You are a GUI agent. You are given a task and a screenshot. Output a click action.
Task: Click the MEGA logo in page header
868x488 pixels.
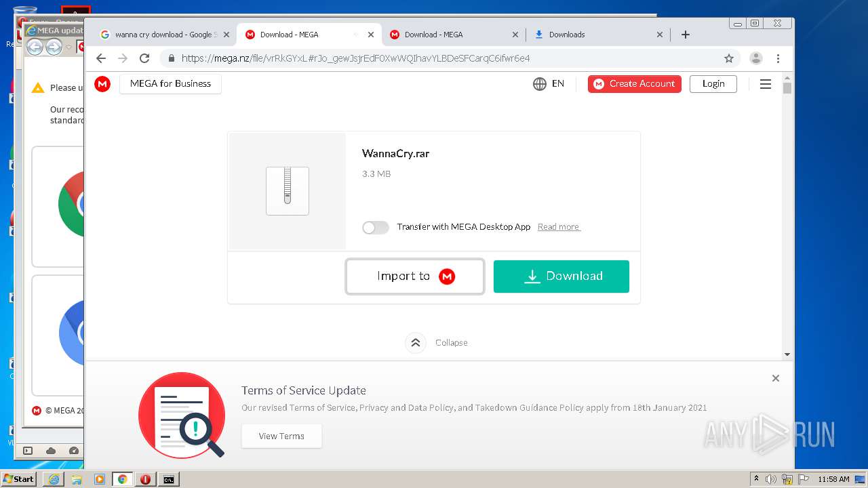coord(102,83)
